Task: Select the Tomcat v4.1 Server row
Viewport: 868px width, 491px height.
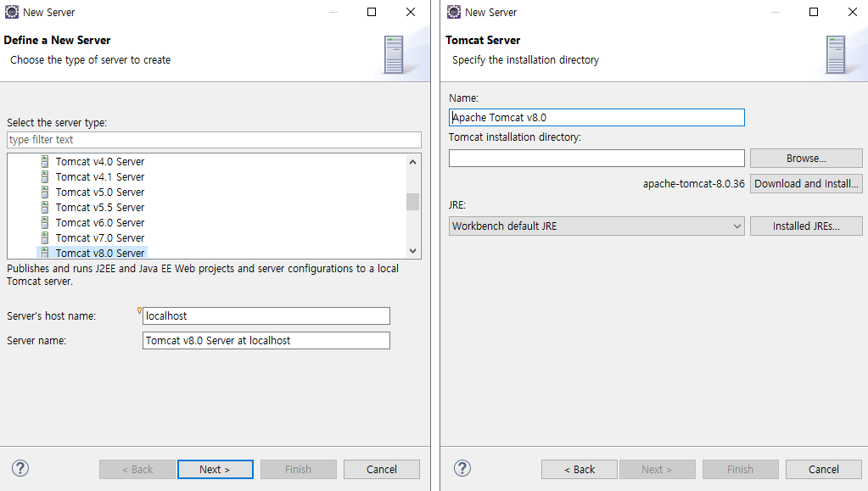Action: [99, 177]
